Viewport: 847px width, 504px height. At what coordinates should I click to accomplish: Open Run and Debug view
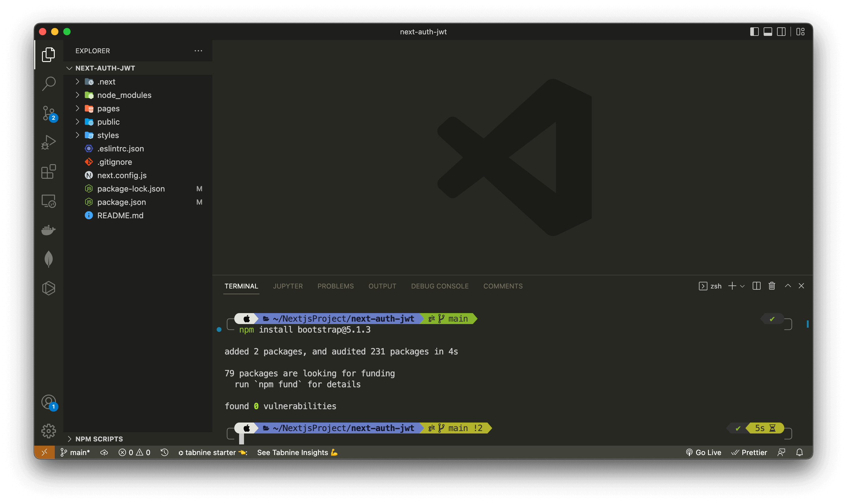49,142
